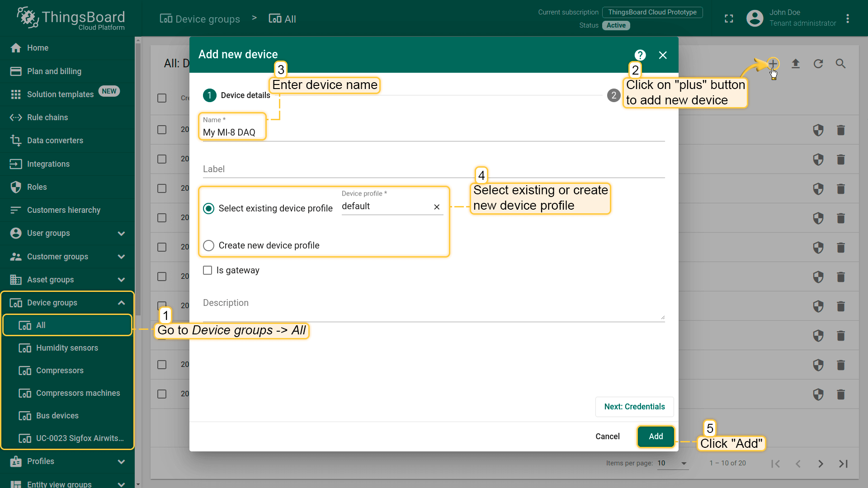Open the user menu three-dot icon
Screen dimensions: 868x488
pos(848,19)
